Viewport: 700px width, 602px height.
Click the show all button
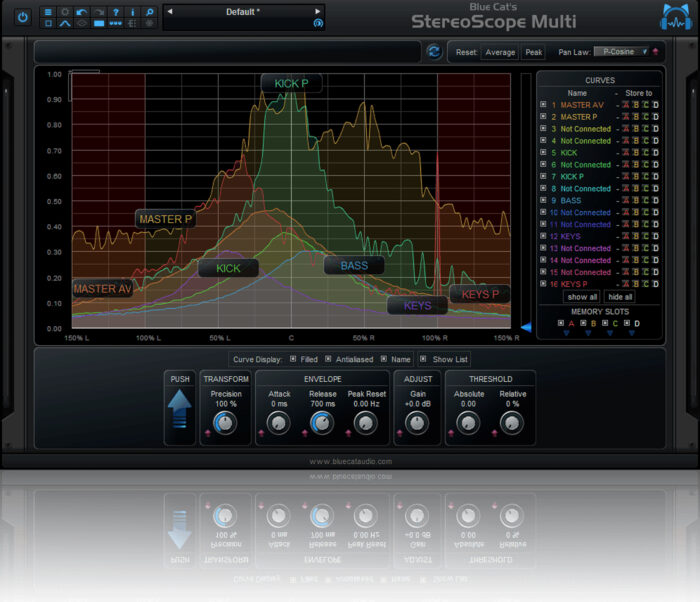582,297
